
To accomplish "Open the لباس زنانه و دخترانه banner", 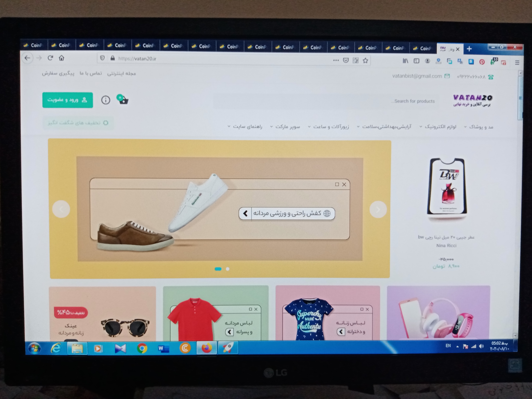I will 328,313.
